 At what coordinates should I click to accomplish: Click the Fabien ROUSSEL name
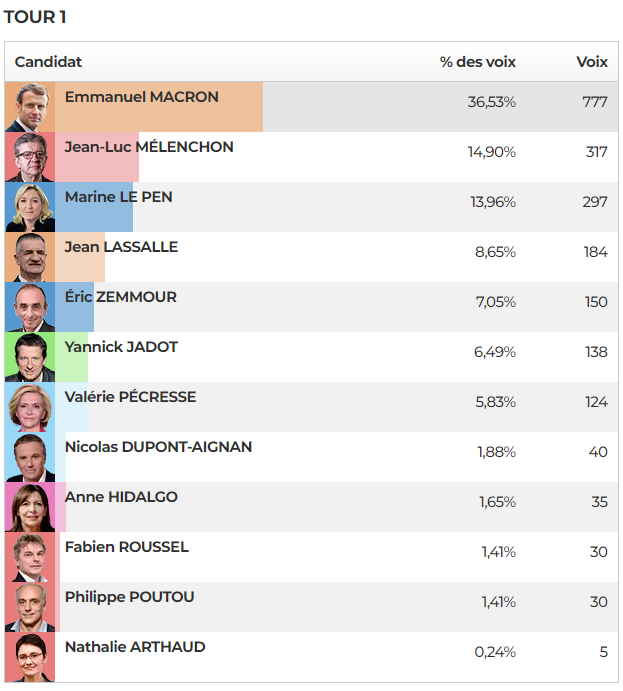coord(126,547)
